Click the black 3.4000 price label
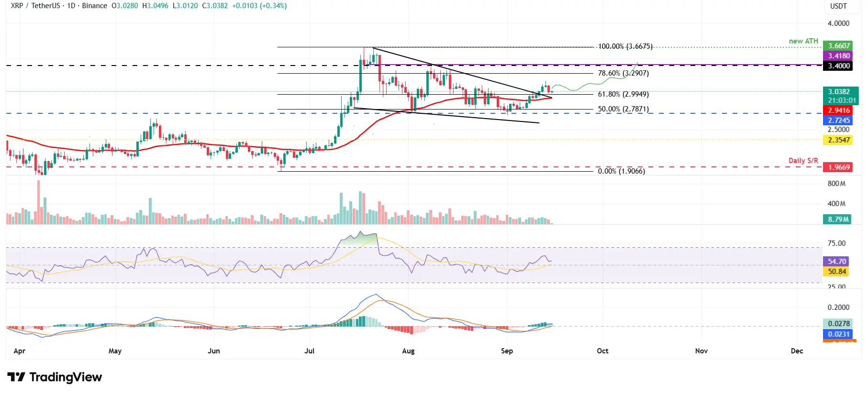This screenshot has height=395, width=868. pyautogui.click(x=838, y=66)
